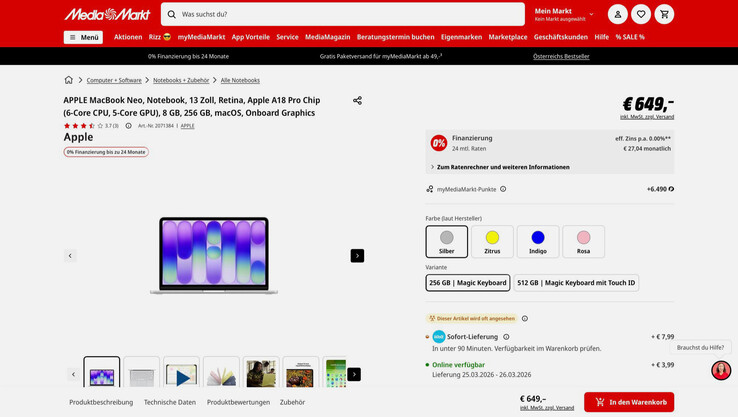Open the help chat avatar

(721, 370)
